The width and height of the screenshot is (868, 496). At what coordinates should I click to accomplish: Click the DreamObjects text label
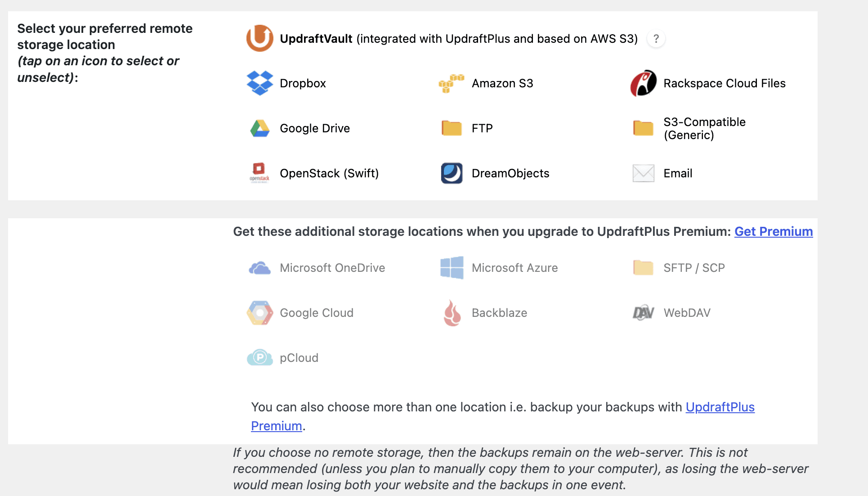[510, 173]
